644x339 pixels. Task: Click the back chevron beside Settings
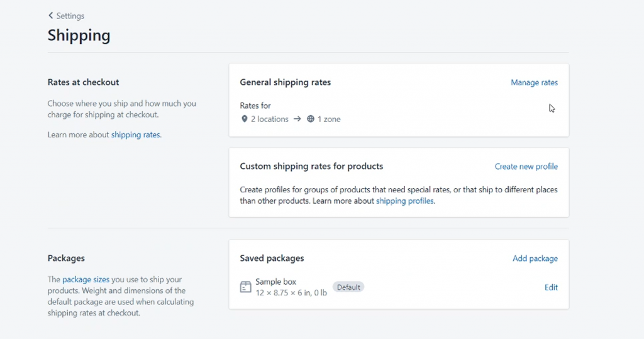pyautogui.click(x=50, y=16)
